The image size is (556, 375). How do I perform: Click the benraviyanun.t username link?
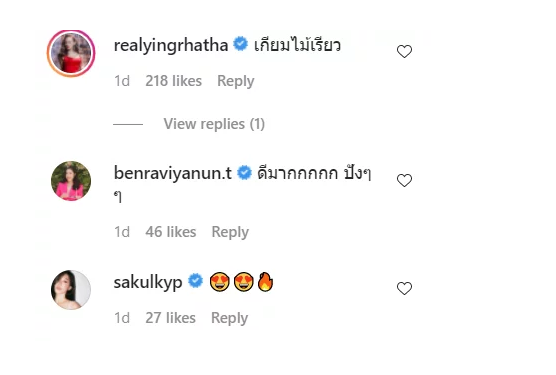click(x=173, y=173)
